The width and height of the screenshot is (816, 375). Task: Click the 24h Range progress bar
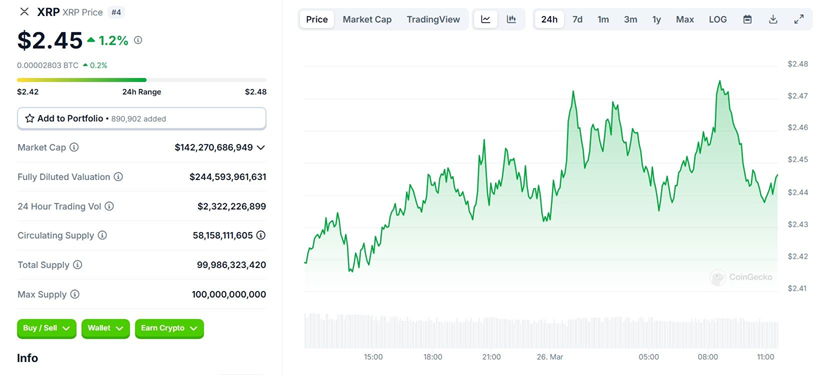point(142,80)
